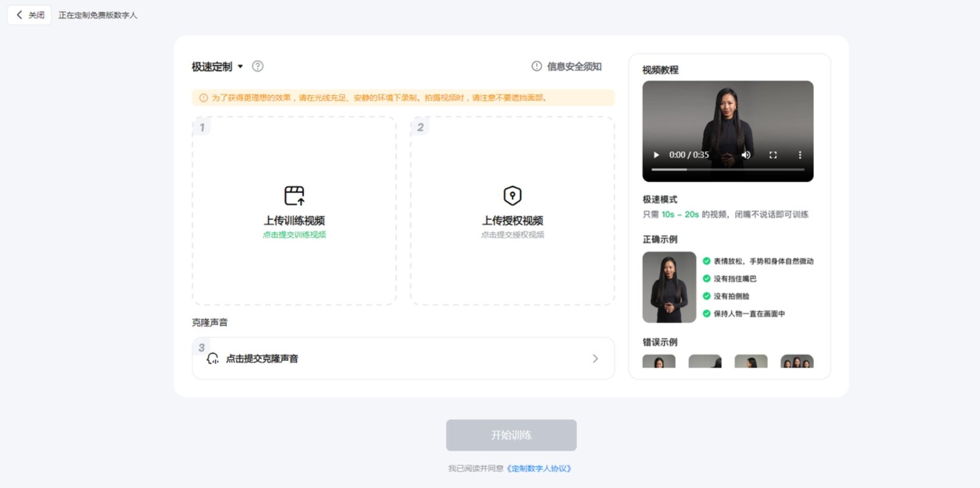
Task: Seek on the tutorial video progress bar
Action: click(x=728, y=170)
